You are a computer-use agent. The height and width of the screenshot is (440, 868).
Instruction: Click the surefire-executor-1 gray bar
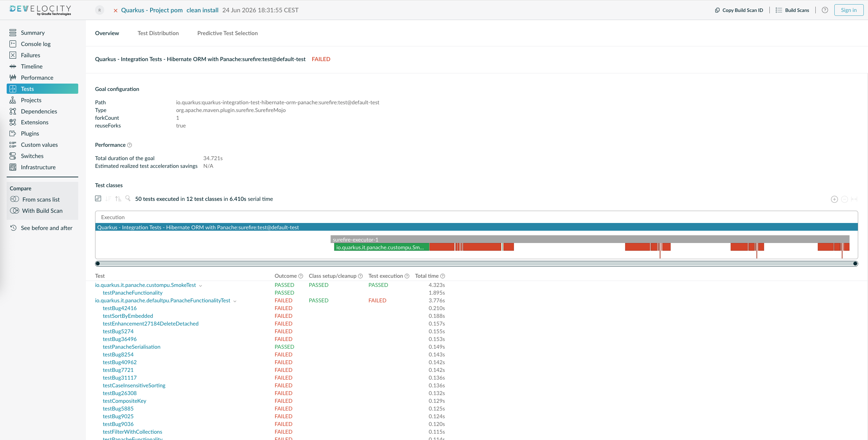pyautogui.click(x=590, y=239)
